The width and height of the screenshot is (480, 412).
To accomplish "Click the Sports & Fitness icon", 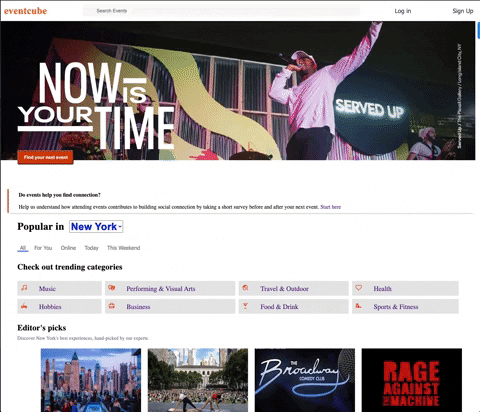I will tap(359, 306).
